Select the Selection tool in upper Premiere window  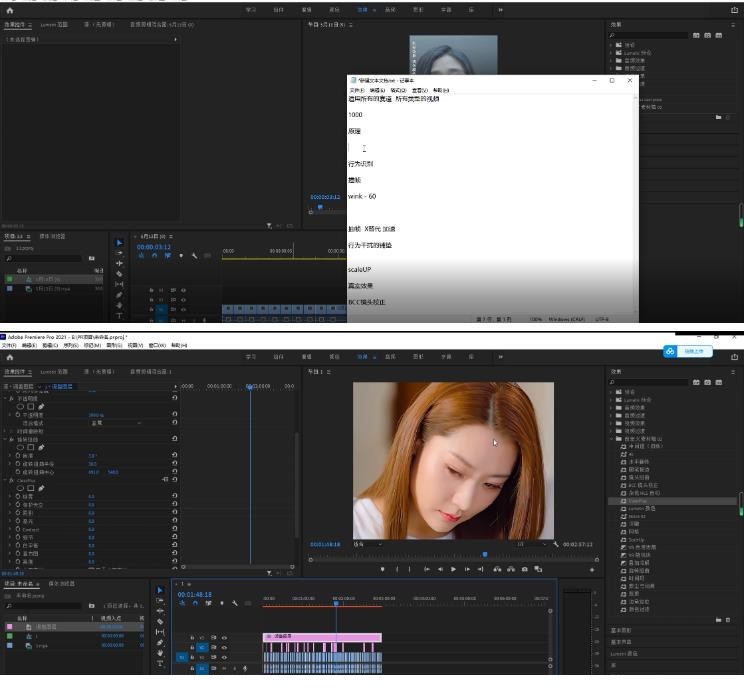tap(119, 242)
